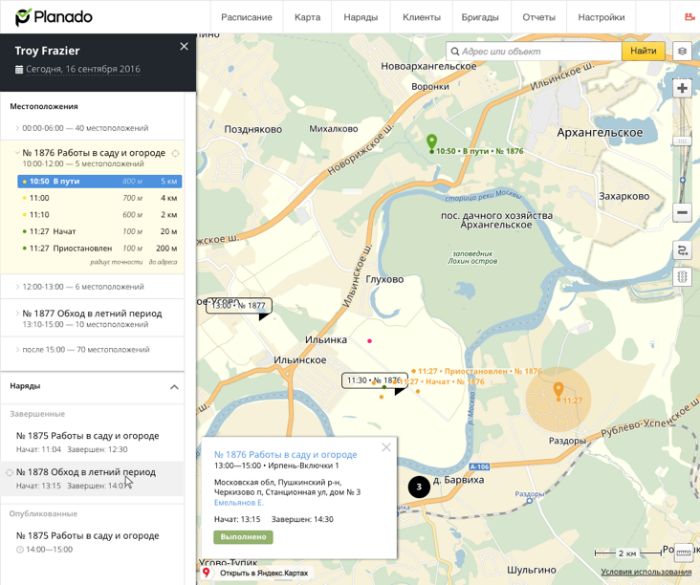Click the calendar icon beside the date
The width and height of the screenshot is (700, 585).
19,69
